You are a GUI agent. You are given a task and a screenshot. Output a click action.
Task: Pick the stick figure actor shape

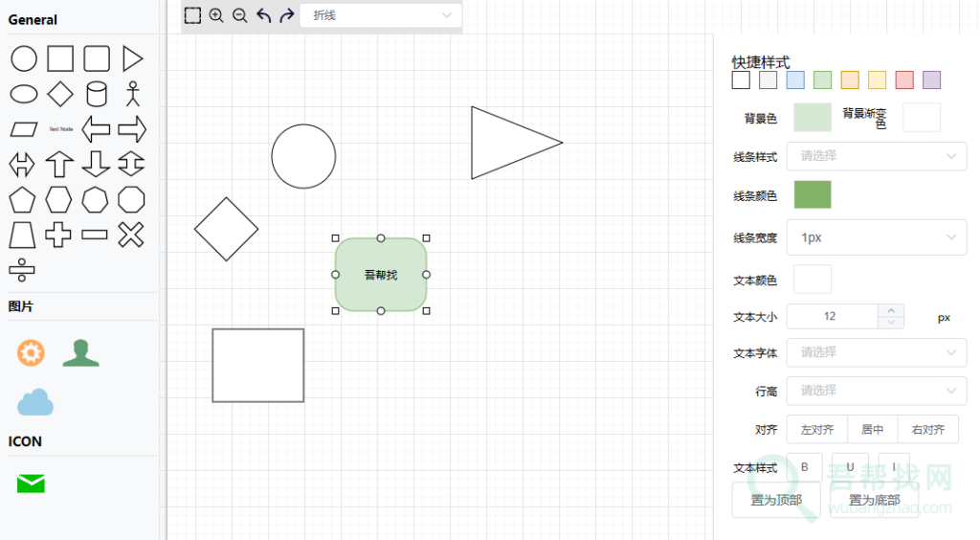(132, 94)
